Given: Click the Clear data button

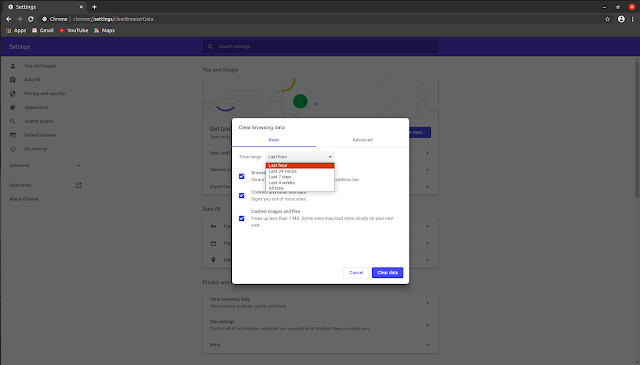Looking at the screenshot, I should click(387, 272).
